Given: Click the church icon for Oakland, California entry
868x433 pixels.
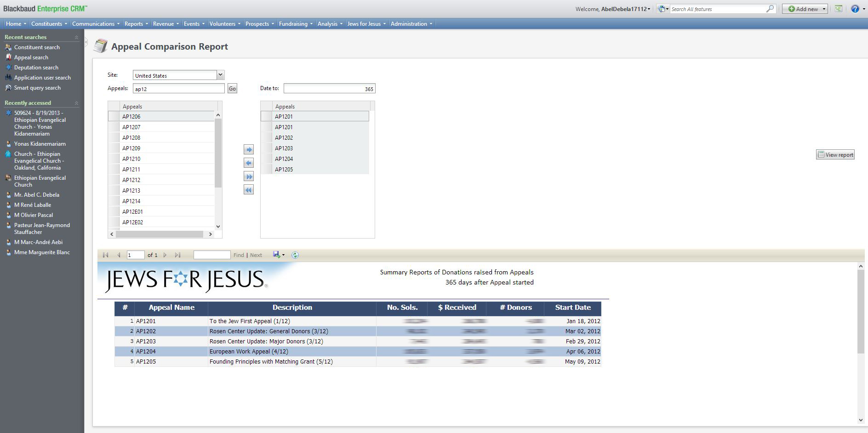Looking at the screenshot, I should pos(8,154).
